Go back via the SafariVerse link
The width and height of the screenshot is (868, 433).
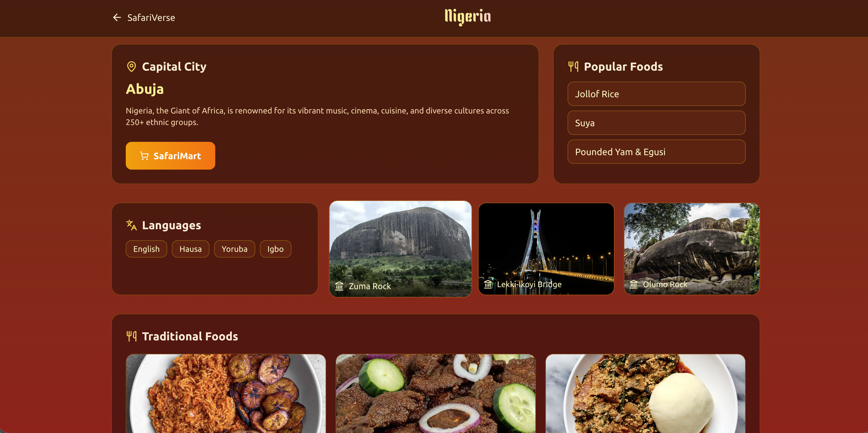tap(144, 17)
